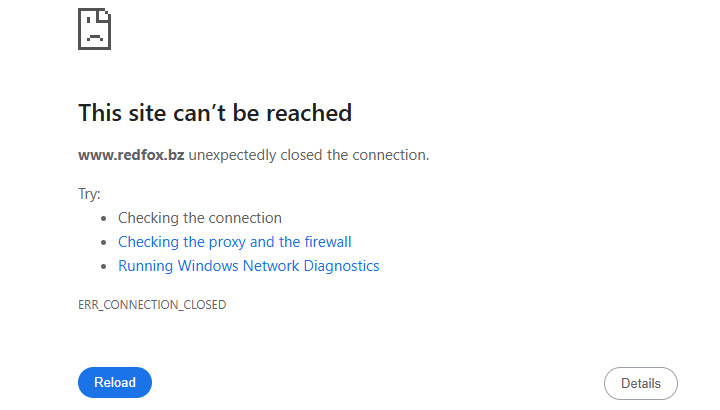Click the 'This site can't be reached' heading
720x410 pixels.
(215, 113)
